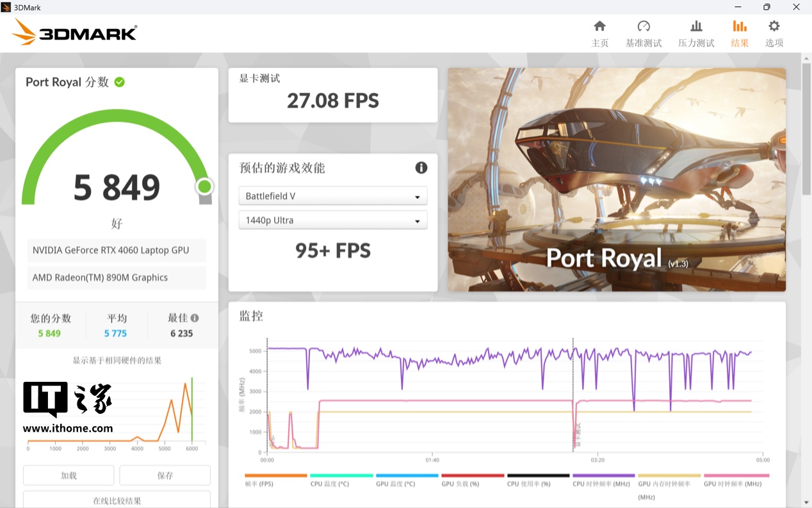This screenshot has width=812, height=508.
Task: Click the purple CPU 时钟频率 color swatch
Action: 603,476
